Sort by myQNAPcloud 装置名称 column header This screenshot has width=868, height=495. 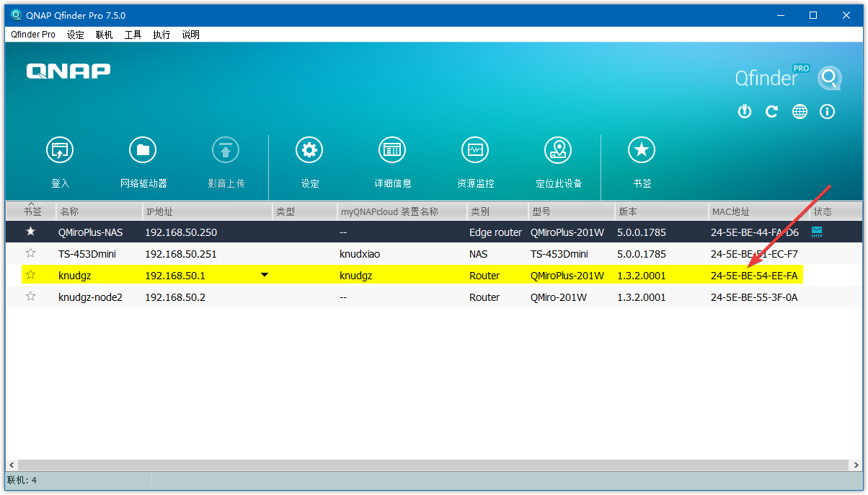click(x=402, y=211)
